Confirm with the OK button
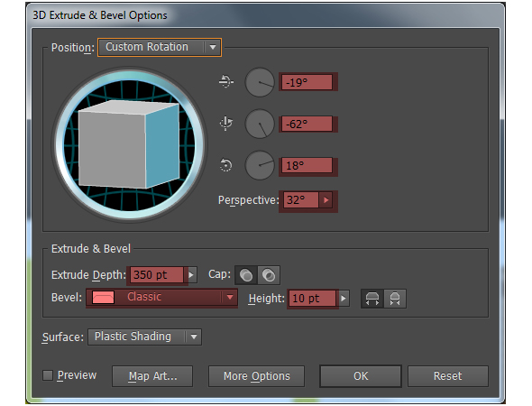Image resolution: width=532 pixels, height=406 pixels. (361, 376)
